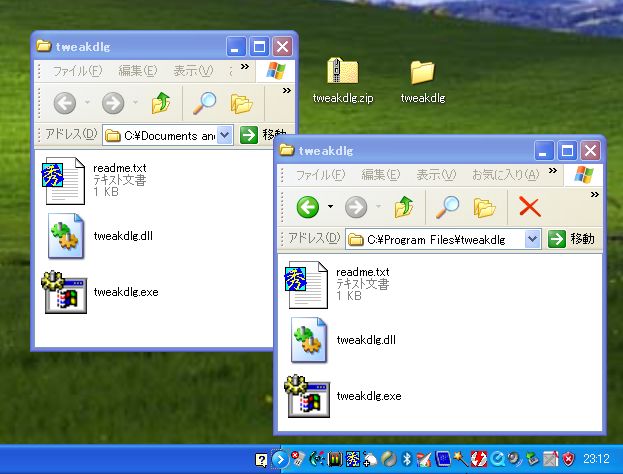The image size is (623, 474).
Task: Click 移動 Go button in Program Files window
Action: 572,239
